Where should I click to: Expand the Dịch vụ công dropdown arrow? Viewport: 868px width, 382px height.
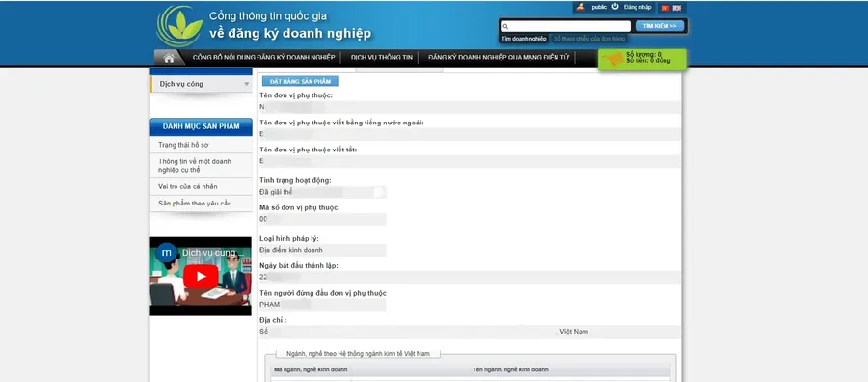click(x=246, y=84)
